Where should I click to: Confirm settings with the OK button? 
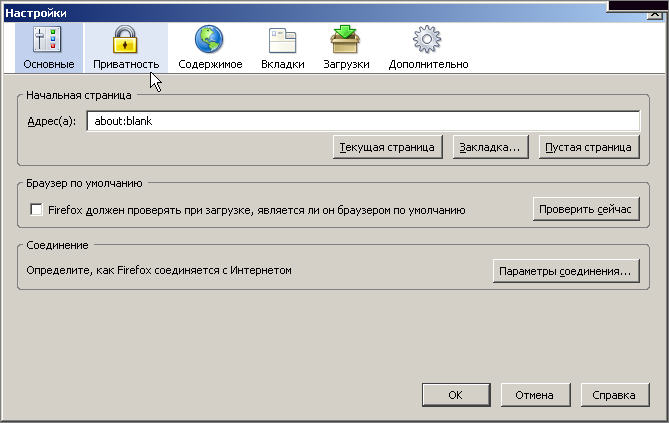point(456,395)
